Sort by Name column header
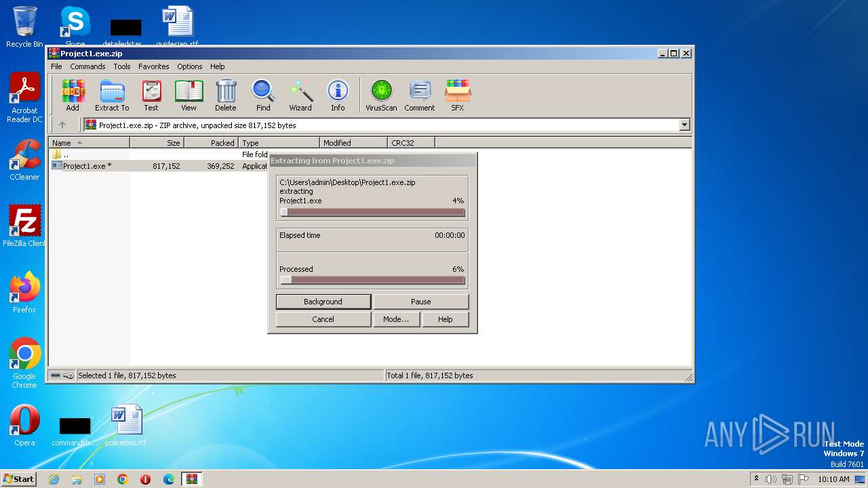Screen dimensions: 868x488 tap(89, 142)
